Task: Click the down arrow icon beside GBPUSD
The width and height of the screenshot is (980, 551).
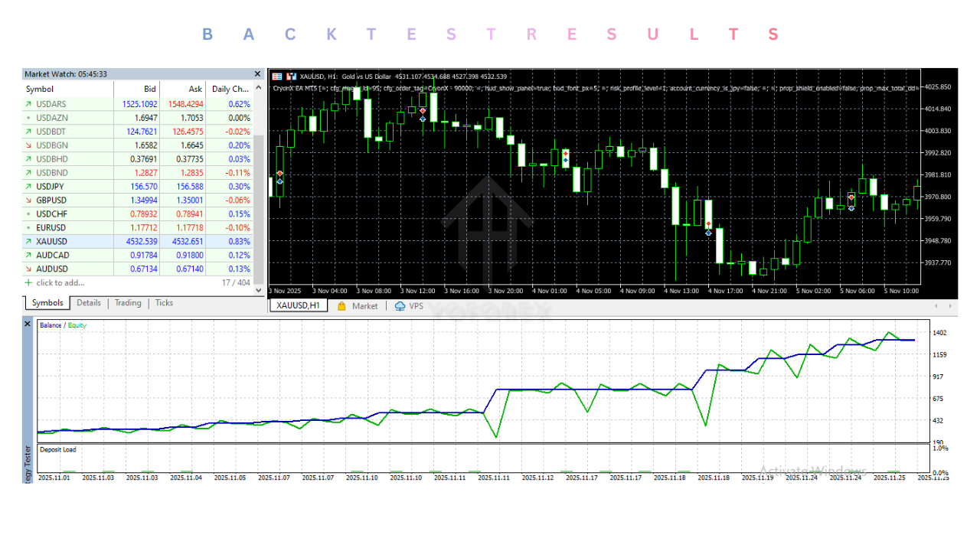Action: pos(29,201)
